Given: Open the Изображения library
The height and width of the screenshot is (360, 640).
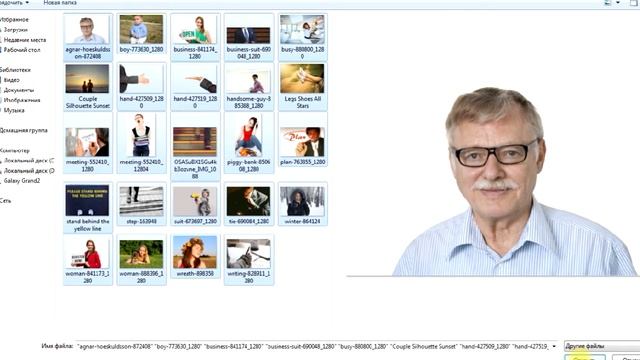Looking at the screenshot, I should [x=22, y=100].
